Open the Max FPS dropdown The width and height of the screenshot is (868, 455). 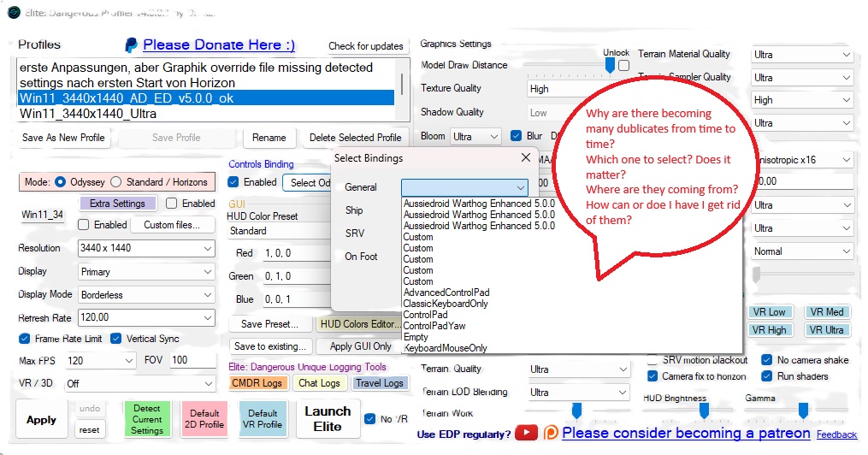point(100,361)
